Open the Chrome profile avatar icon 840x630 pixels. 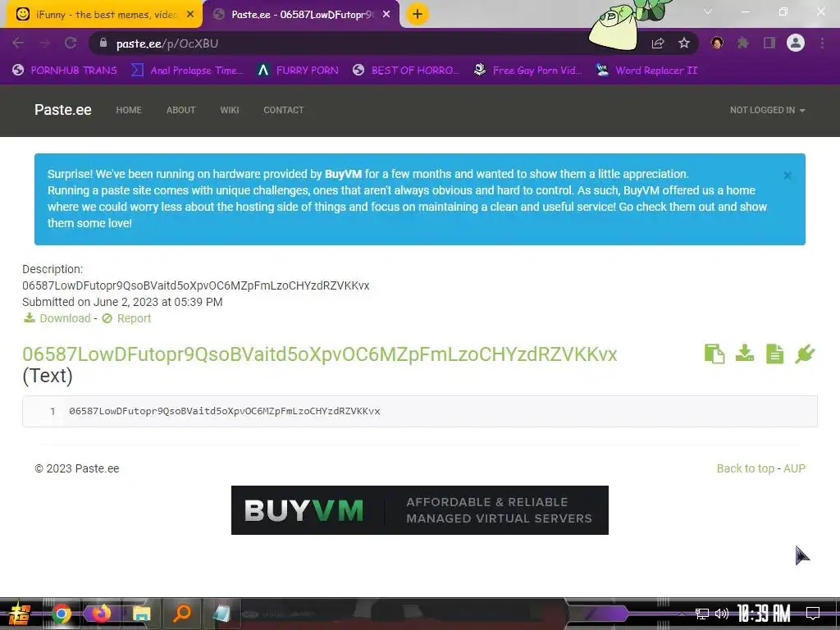(x=796, y=43)
